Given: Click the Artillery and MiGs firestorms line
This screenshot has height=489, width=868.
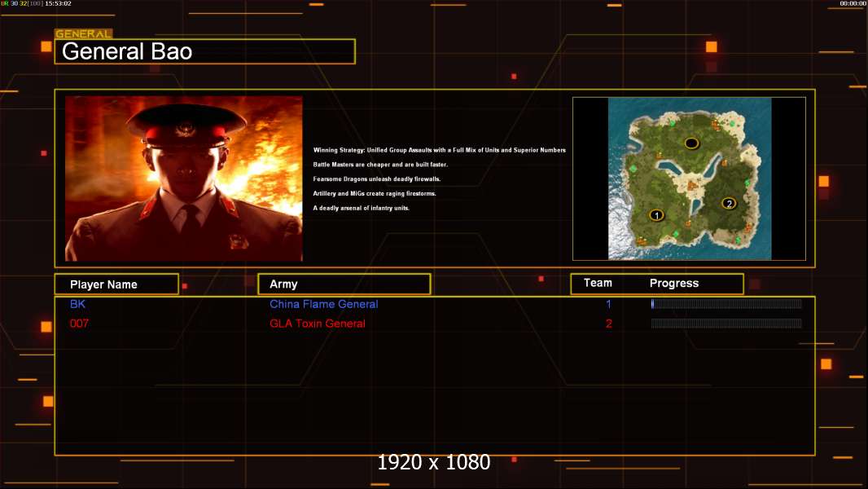Looking at the screenshot, I should click(x=375, y=193).
